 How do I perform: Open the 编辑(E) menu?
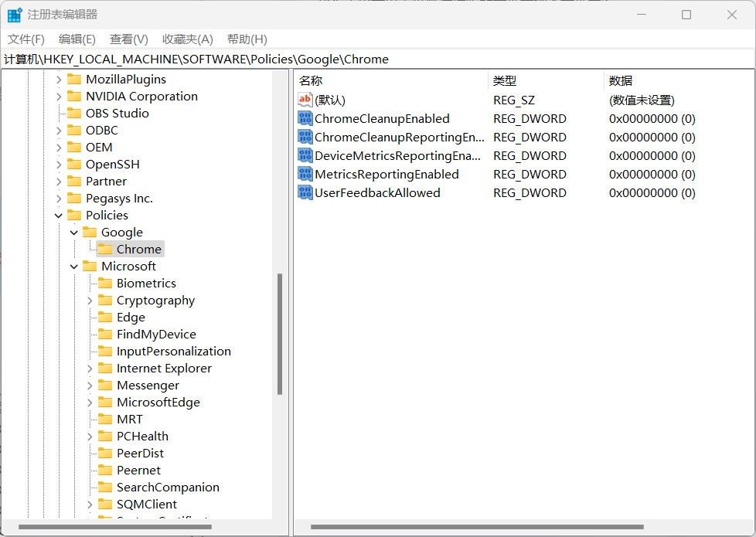coord(77,39)
